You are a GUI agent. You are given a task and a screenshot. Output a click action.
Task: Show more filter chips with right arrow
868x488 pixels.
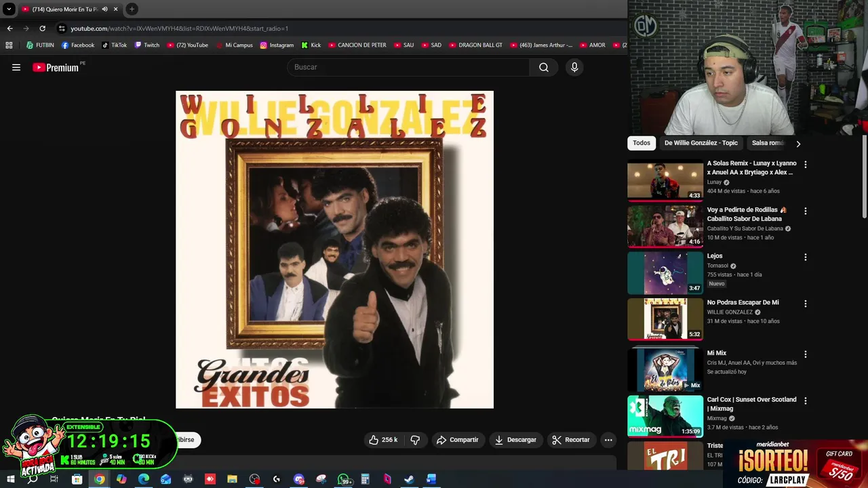[798, 144]
